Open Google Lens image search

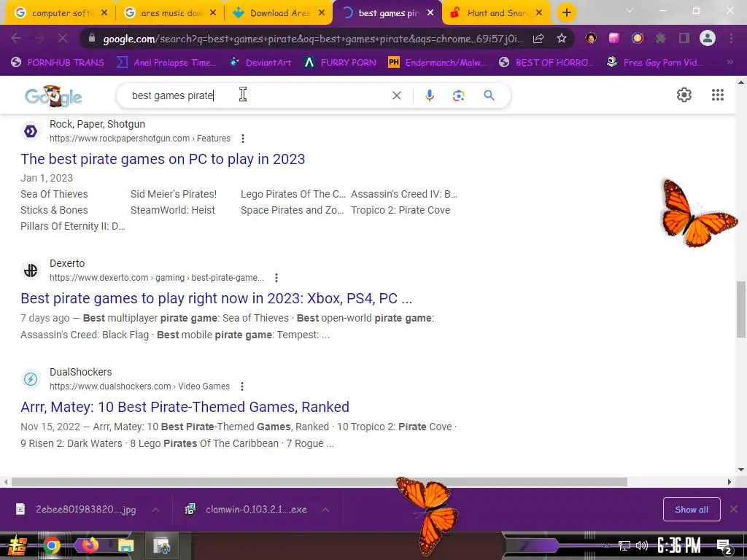tap(459, 96)
